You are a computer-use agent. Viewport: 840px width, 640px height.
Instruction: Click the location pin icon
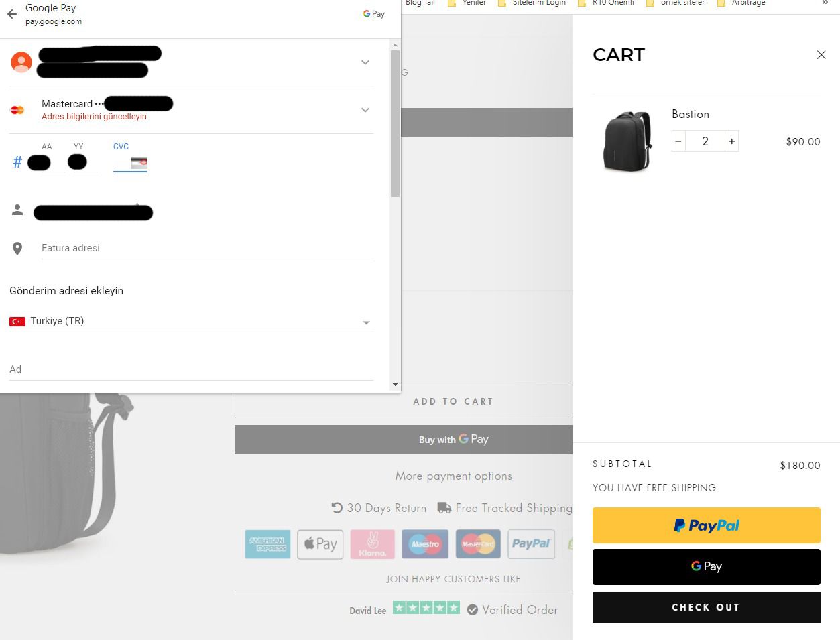(17, 249)
